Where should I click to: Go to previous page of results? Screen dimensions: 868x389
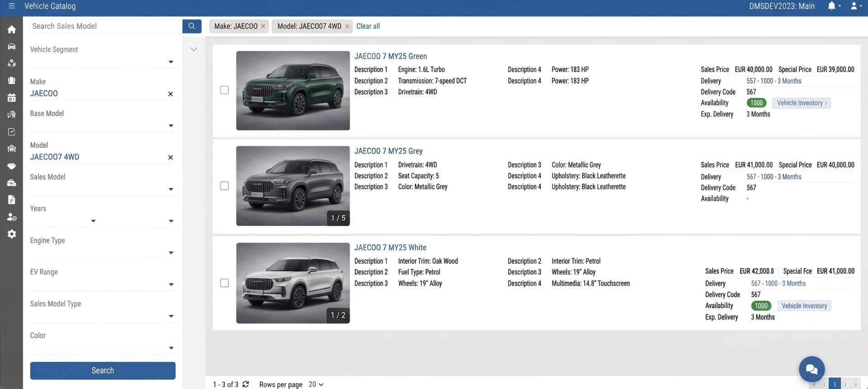[824, 384]
